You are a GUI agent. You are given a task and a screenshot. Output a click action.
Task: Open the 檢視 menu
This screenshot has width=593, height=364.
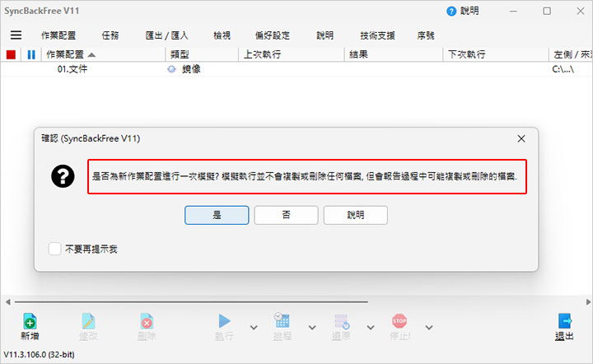click(222, 35)
